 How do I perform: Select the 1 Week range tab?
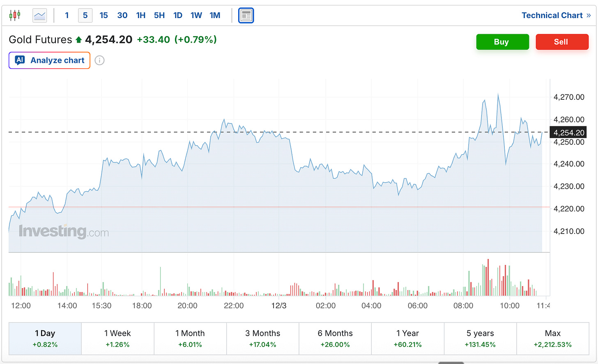[x=117, y=339]
